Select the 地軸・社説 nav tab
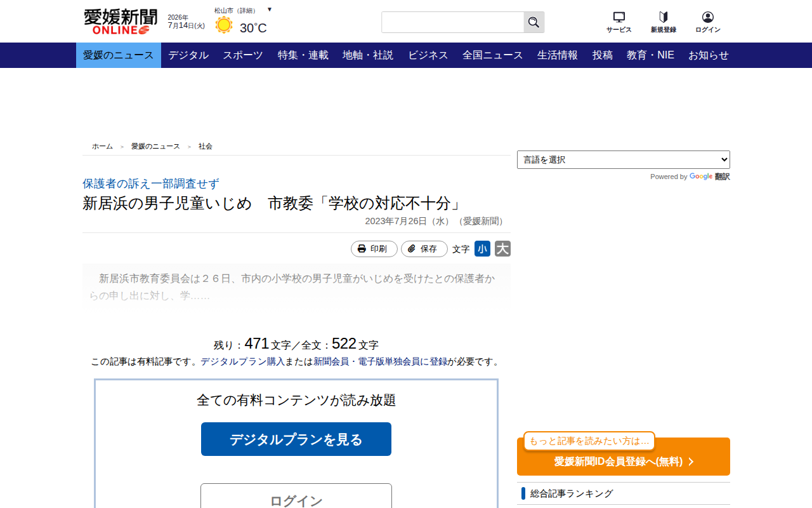812x508 pixels. tap(368, 55)
